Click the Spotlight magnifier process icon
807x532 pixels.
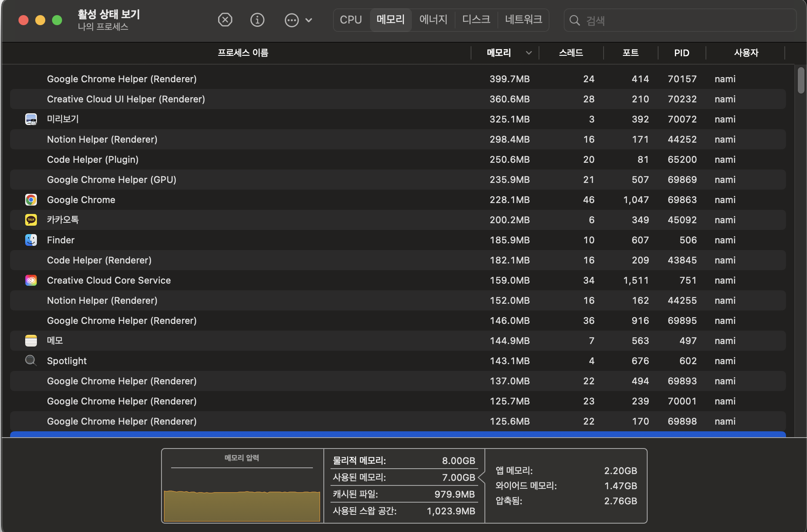coord(31,360)
